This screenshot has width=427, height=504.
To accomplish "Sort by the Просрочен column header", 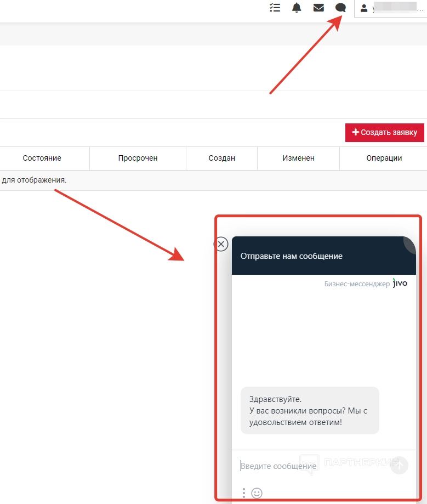I will pyautogui.click(x=138, y=158).
